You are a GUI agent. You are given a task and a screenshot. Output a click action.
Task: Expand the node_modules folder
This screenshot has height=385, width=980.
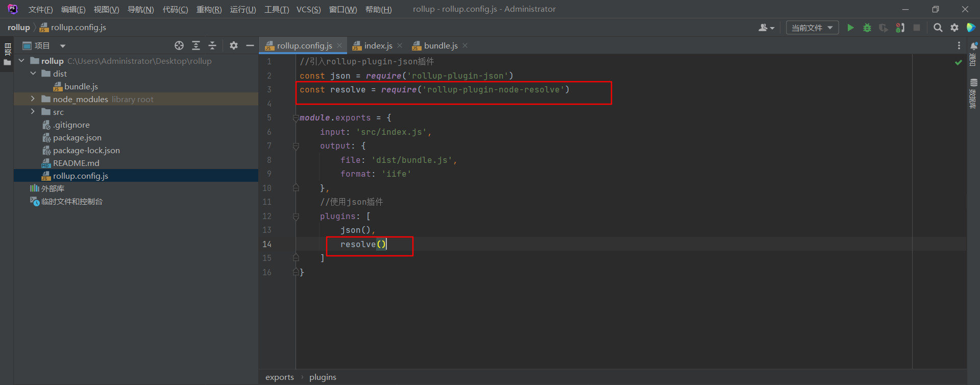point(33,99)
